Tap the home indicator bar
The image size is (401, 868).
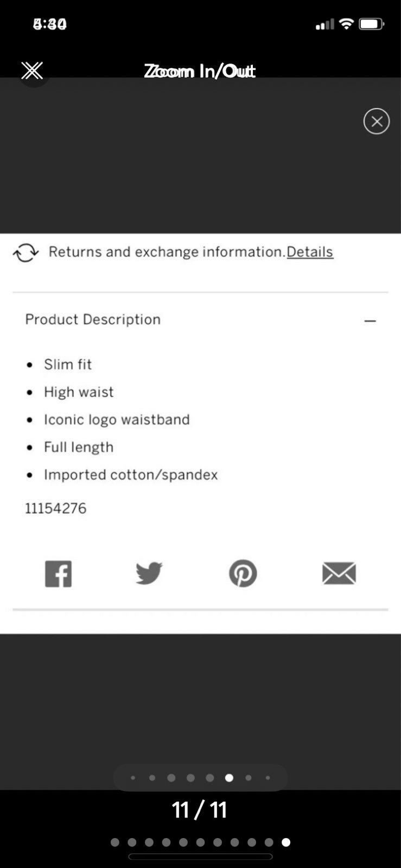pyautogui.click(x=200, y=857)
